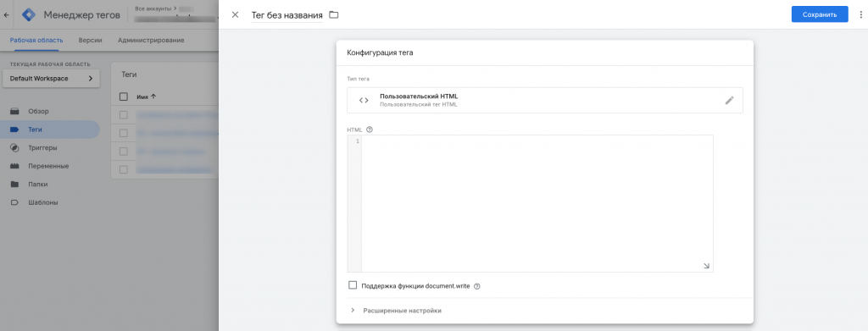The width and height of the screenshot is (868, 331).
Task: Switch to 'Версии' tab
Action: pyautogui.click(x=90, y=41)
